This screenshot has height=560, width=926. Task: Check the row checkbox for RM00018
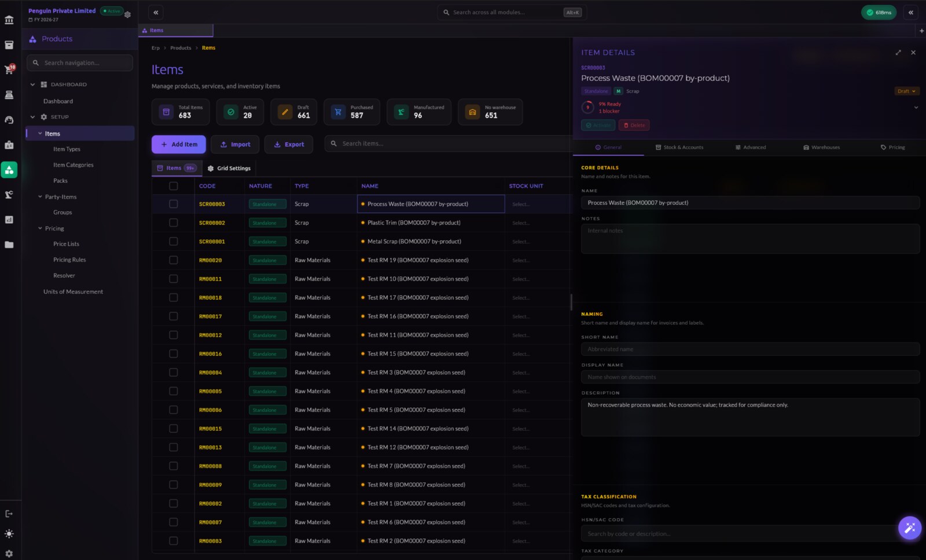(173, 297)
